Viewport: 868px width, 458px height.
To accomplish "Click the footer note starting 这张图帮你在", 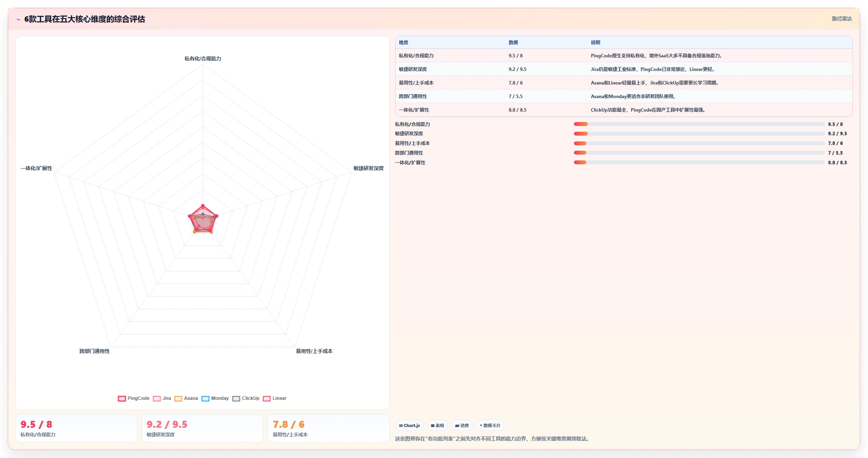I will [493, 439].
